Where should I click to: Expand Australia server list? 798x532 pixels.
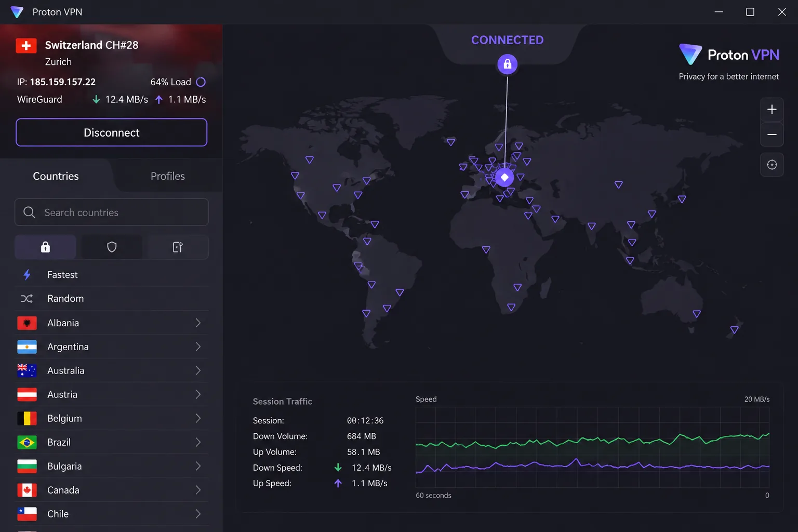click(198, 371)
